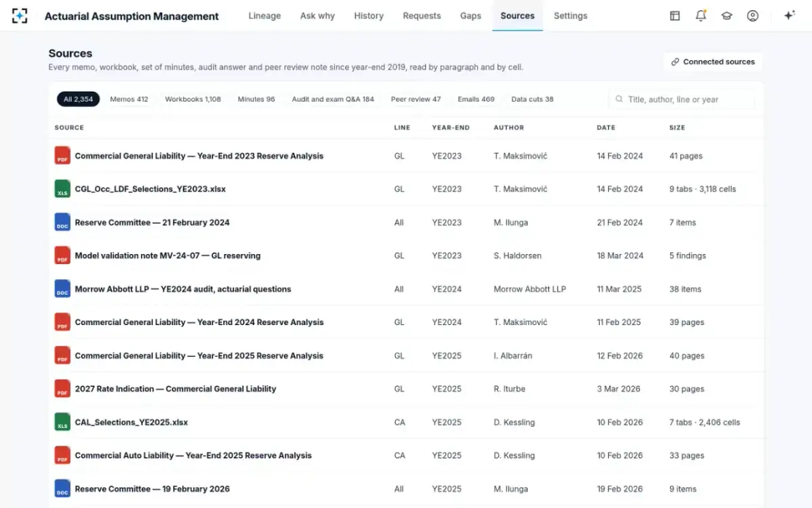Viewport: 812px width, 508px height.
Task: Click the size 9 tabs · 3,118 cells
Action: click(702, 189)
